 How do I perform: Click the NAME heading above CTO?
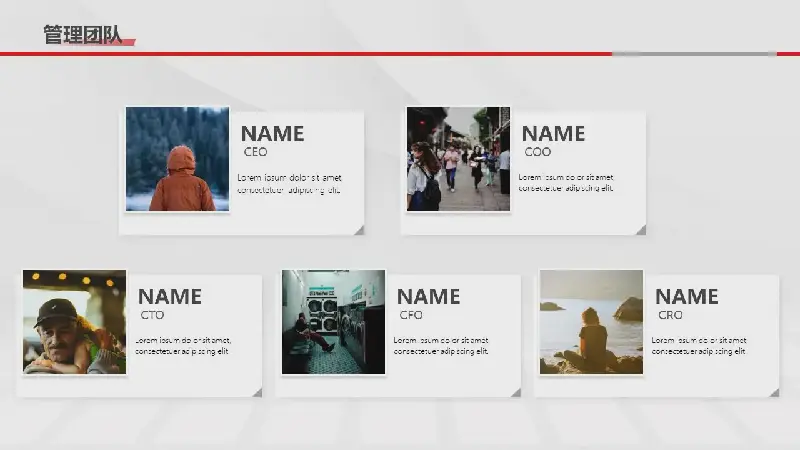tap(169, 296)
